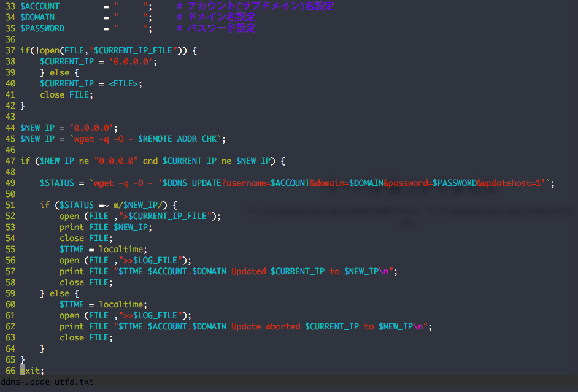
Task: Click the $PASSWORD variable on line 35
Action: point(42,28)
